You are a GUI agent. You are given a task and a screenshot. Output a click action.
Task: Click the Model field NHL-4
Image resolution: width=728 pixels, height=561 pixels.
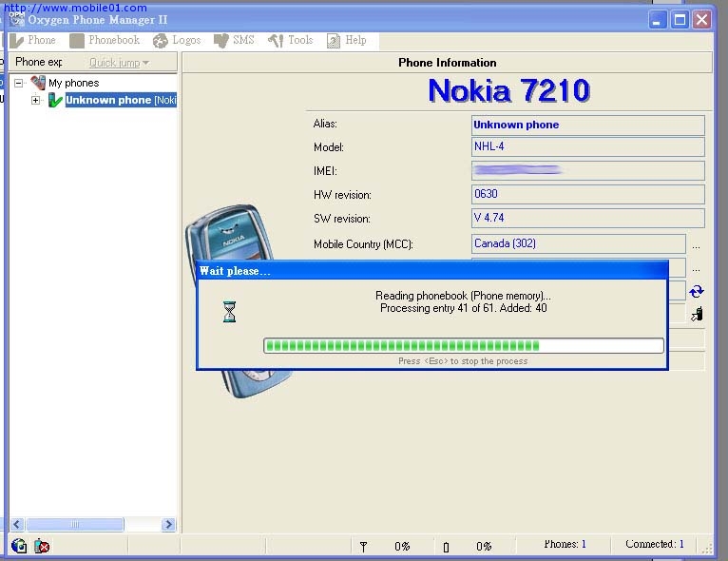pos(587,146)
